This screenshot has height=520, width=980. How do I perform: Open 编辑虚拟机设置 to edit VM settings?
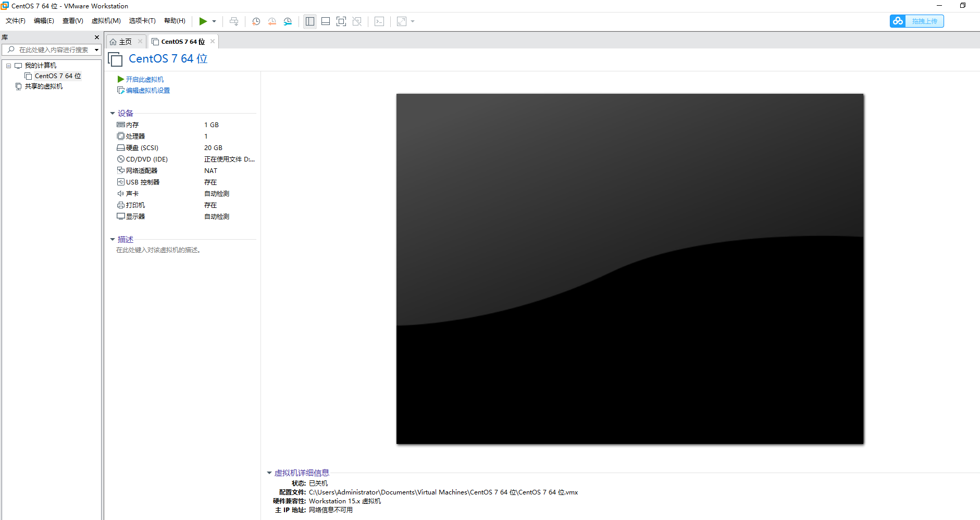(147, 90)
